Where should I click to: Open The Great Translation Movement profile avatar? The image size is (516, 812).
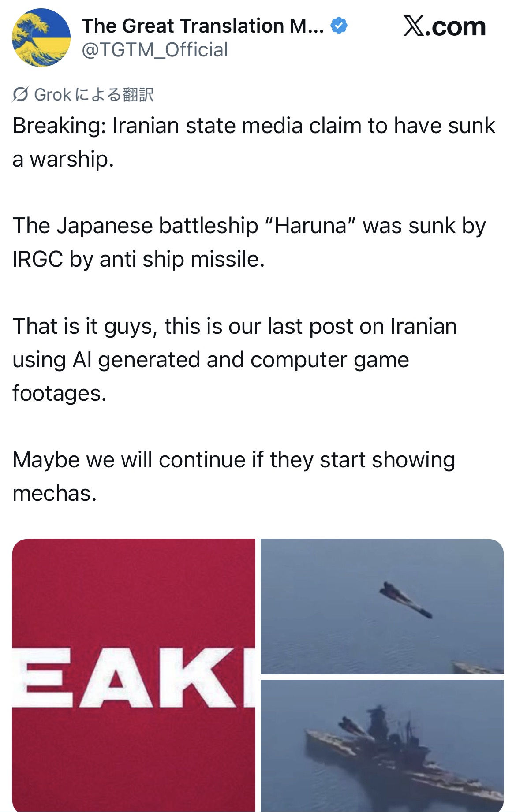pos(41,37)
